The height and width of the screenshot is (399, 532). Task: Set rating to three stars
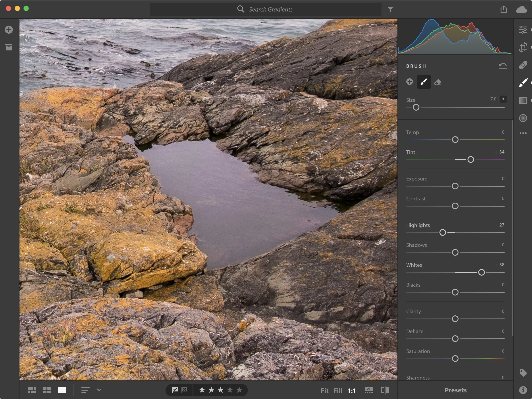(x=221, y=390)
